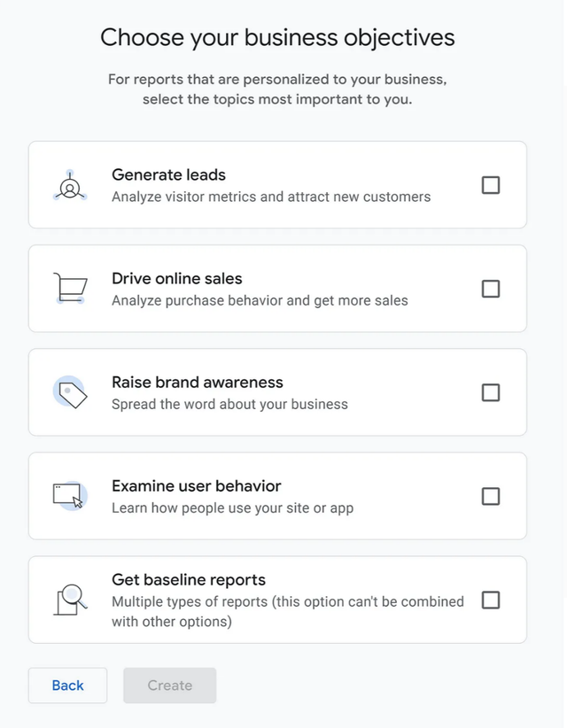Tick the Drive online sales checkbox
The height and width of the screenshot is (728, 567).
pyautogui.click(x=490, y=289)
